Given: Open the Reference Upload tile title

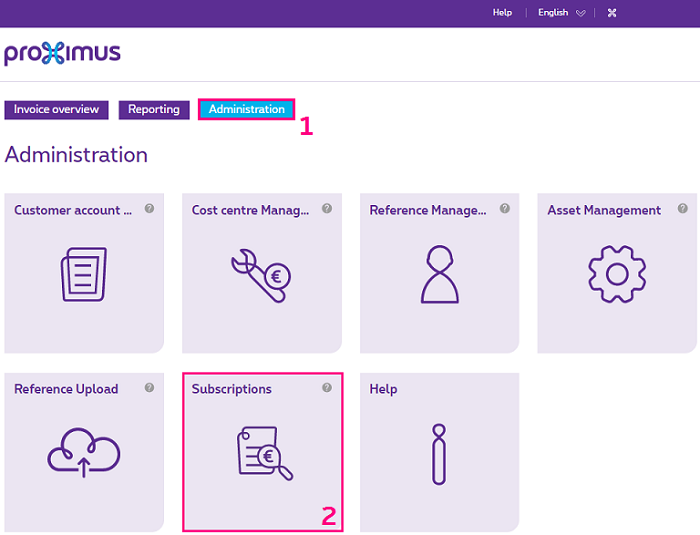Looking at the screenshot, I should 66,389.
